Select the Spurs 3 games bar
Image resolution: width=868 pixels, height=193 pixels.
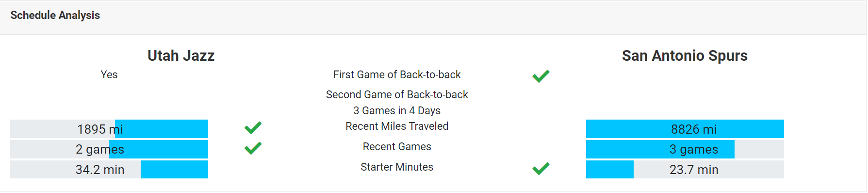[x=685, y=149]
